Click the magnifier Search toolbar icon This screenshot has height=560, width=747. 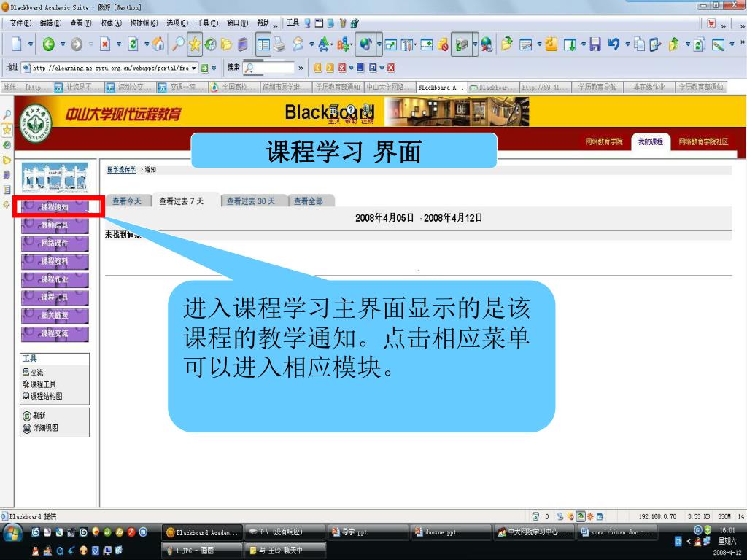coord(177,44)
